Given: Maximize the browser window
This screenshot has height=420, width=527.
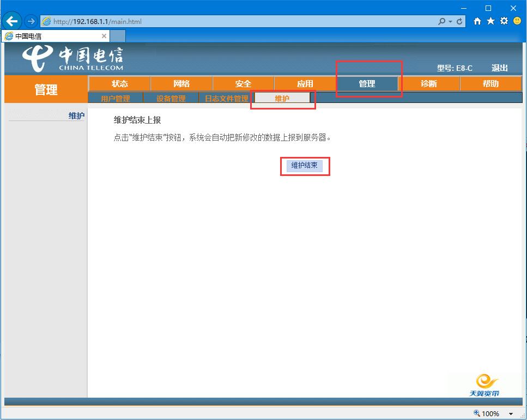Looking at the screenshot, I should (488, 8).
